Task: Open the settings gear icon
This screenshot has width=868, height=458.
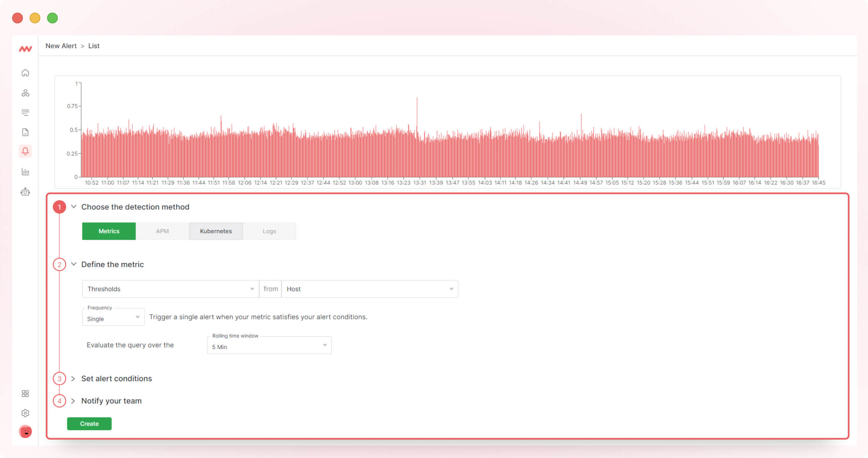Action: pyautogui.click(x=25, y=413)
